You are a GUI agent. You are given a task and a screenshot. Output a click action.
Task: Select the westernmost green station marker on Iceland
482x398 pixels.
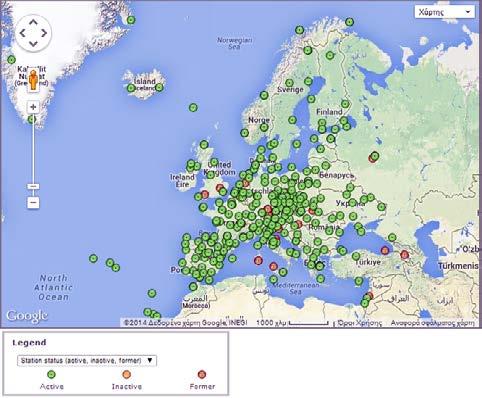tap(131, 88)
